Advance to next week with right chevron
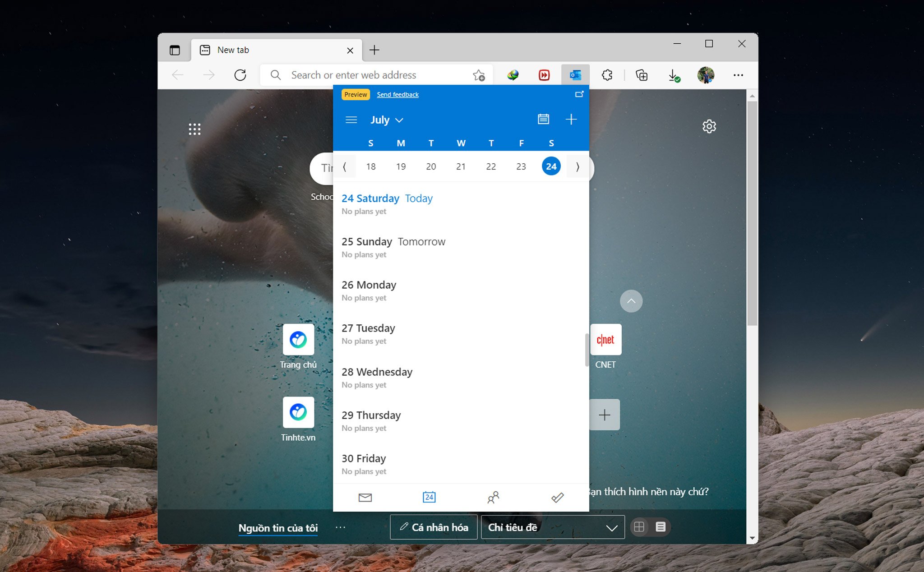 coord(578,167)
